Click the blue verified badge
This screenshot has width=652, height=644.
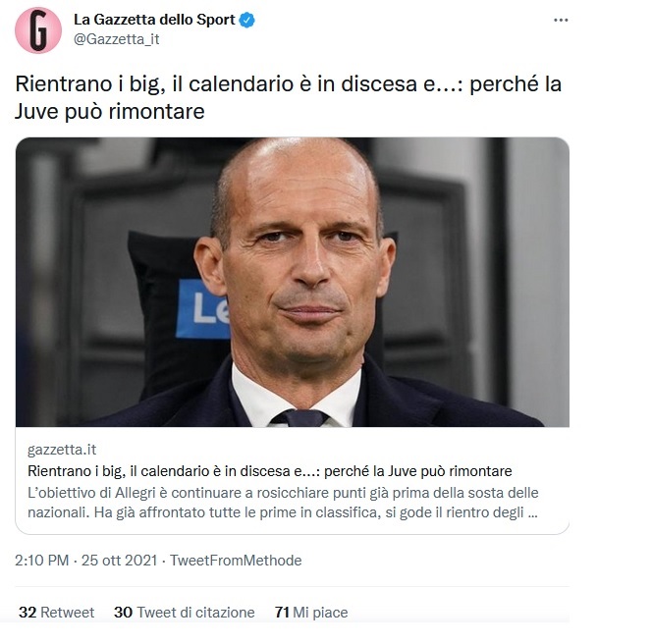tap(247, 20)
